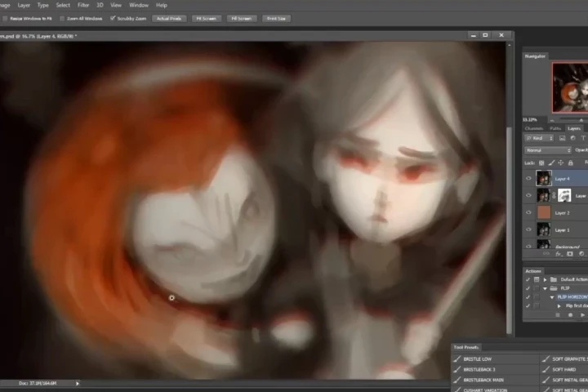The width and height of the screenshot is (588, 392).
Task: Click the Layer 2 orange color thumbnail
Action: [544, 212]
